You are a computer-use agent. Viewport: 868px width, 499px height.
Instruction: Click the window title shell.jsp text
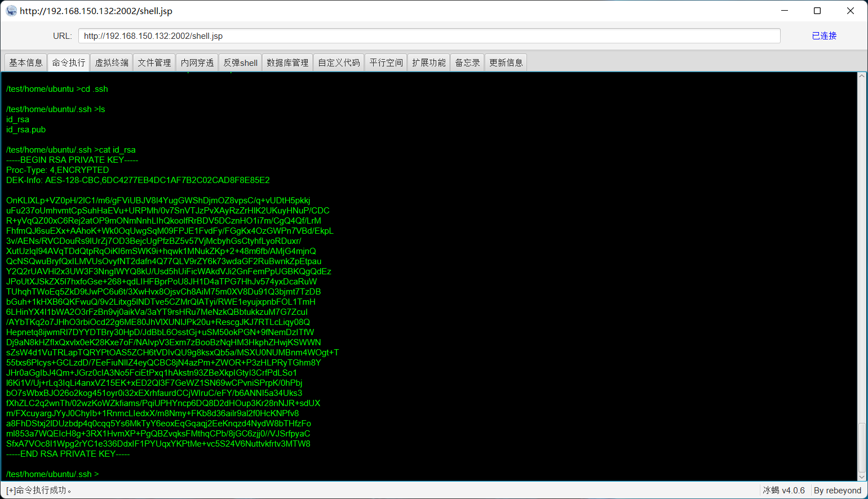coord(96,11)
